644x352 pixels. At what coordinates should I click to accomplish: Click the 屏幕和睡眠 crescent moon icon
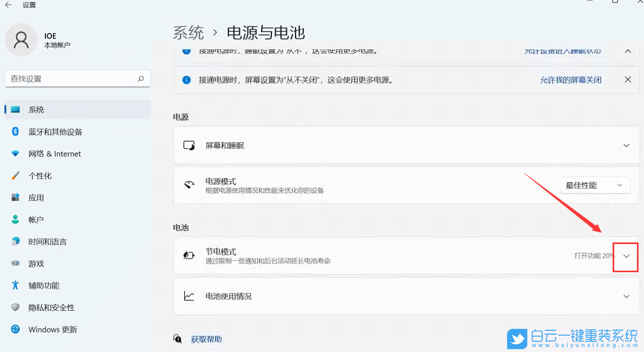click(x=188, y=145)
